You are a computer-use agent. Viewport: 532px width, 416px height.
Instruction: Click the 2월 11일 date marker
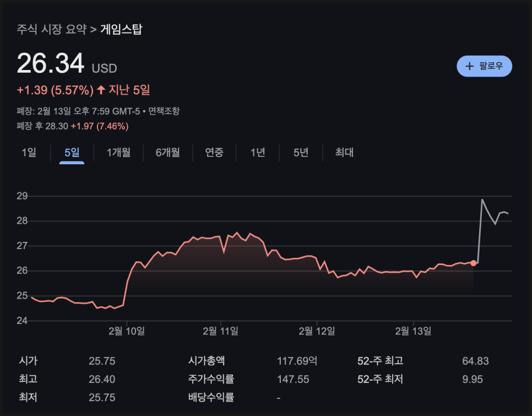click(x=220, y=331)
